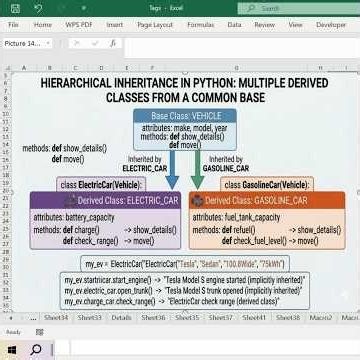Select column A header
The image size is (360, 360).
24,68
